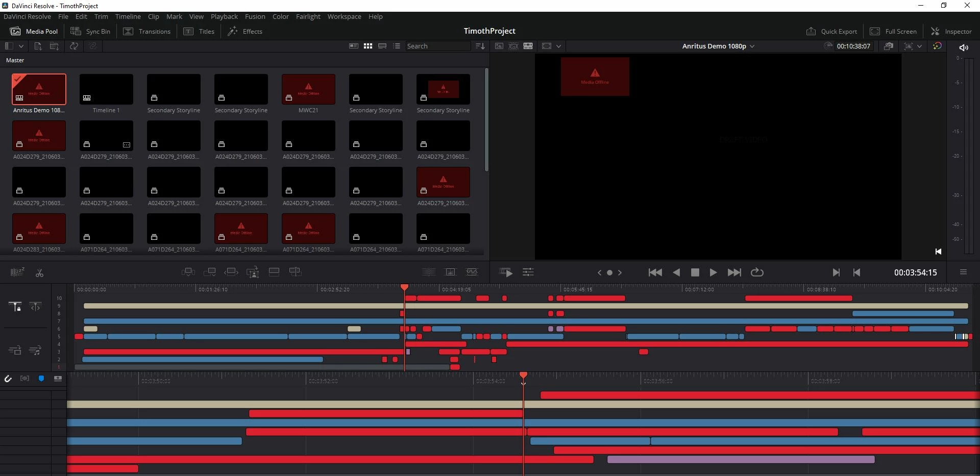The height and width of the screenshot is (476, 980).
Task: Open the Media Pool panel
Action: click(x=34, y=31)
